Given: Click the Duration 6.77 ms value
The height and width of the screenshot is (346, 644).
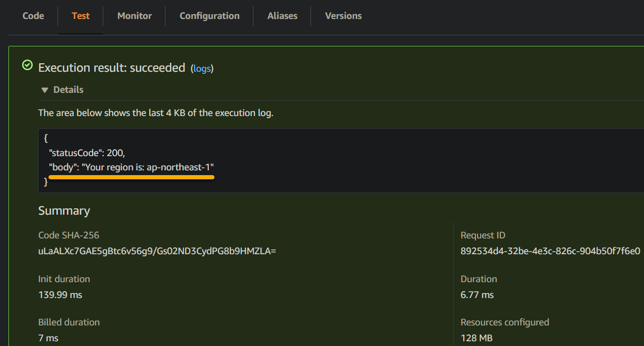Looking at the screenshot, I should point(477,295).
